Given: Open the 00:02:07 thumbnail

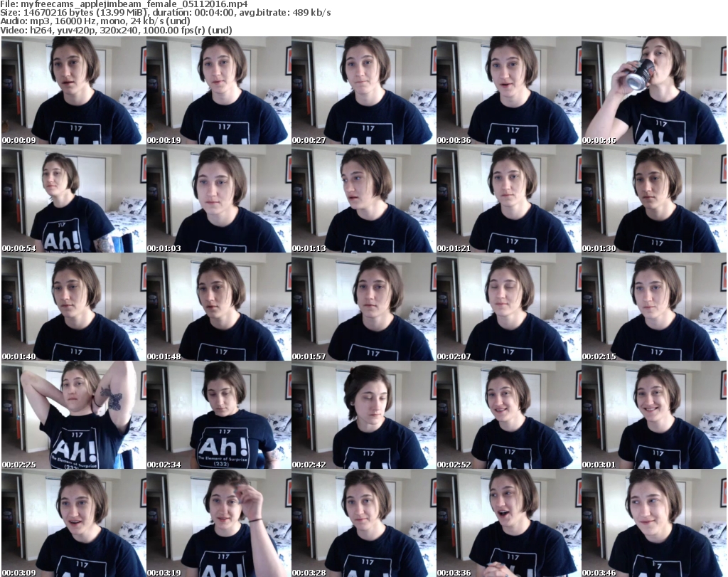Looking at the screenshot, I should (x=508, y=307).
